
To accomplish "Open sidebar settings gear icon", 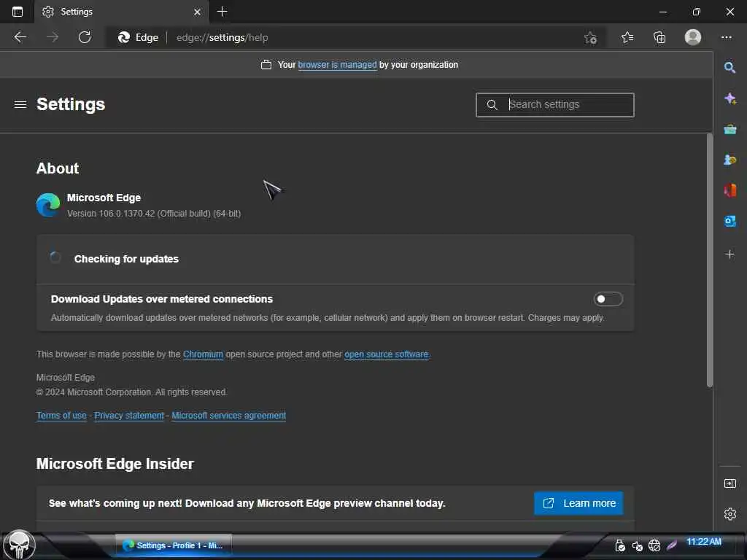I will (x=729, y=514).
